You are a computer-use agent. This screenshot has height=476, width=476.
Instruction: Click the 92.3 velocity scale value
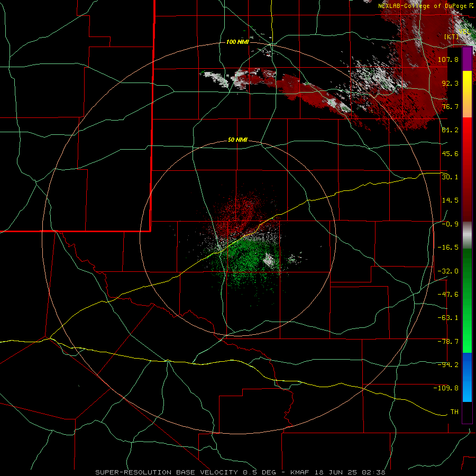450,83
